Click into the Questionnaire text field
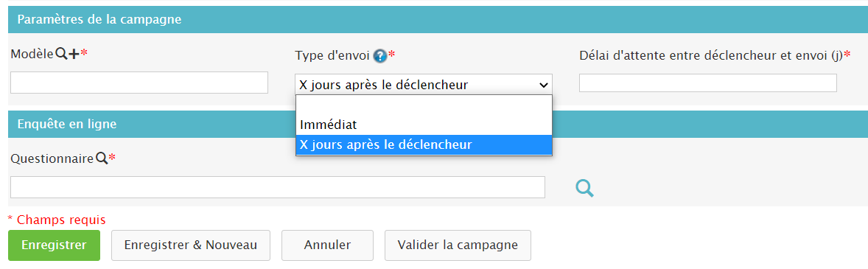Screen dimensions: 868x269 click(278, 187)
